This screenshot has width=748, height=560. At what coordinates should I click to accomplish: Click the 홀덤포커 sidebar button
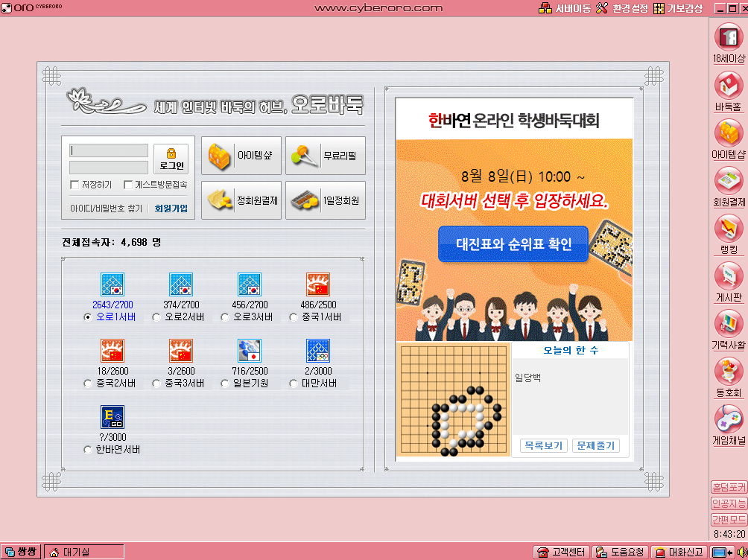pos(729,487)
